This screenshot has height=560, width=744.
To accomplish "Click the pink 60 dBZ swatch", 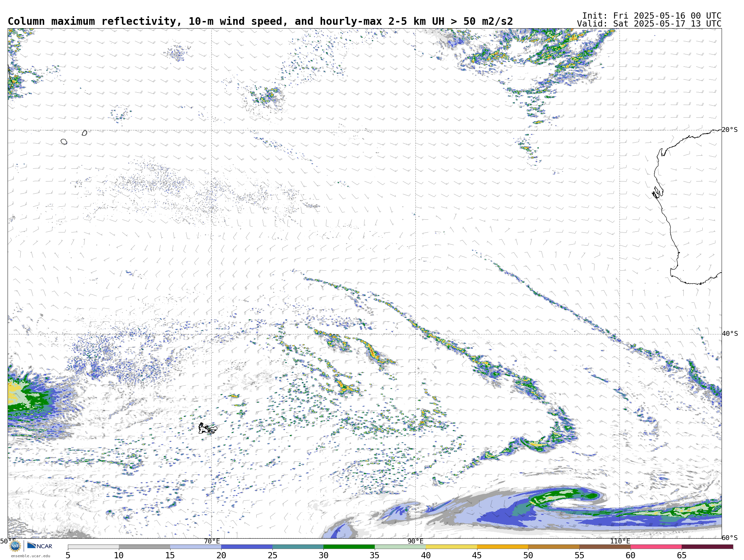I will coord(656,547).
